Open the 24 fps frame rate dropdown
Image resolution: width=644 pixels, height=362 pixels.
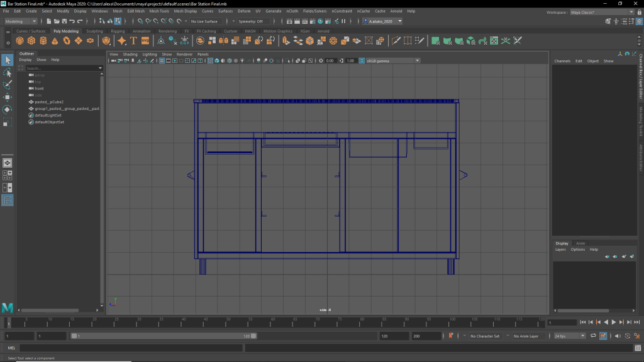coord(569,336)
